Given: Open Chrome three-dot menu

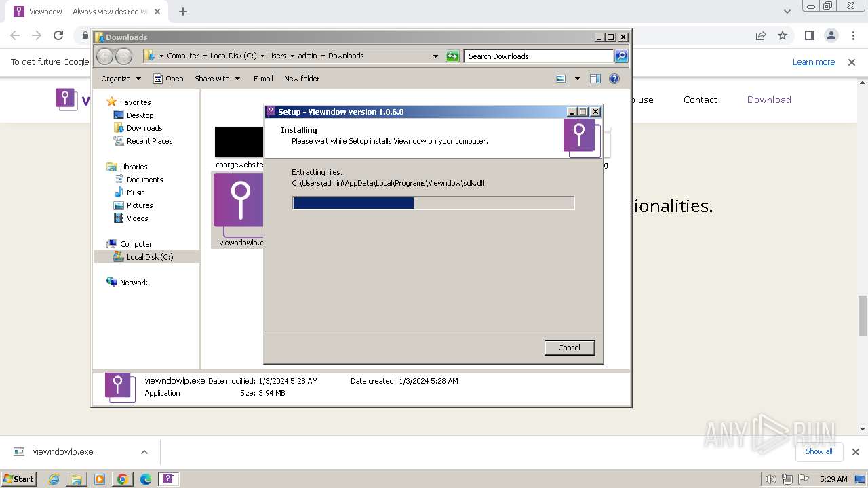Looking at the screenshot, I should pos(853,35).
